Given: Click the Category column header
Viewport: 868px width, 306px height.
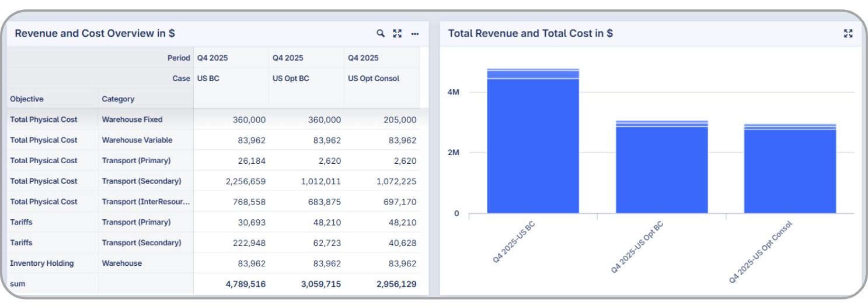Looking at the screenshot, I should 118,99.
